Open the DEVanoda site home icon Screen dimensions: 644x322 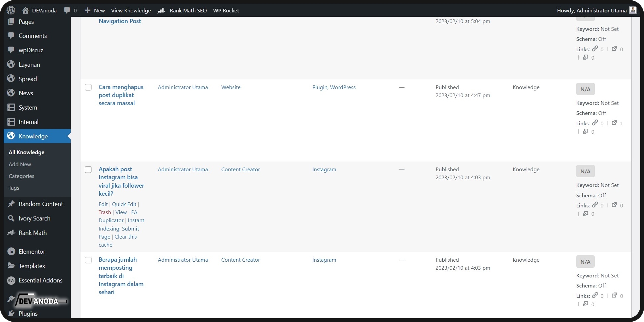(25, 10)
